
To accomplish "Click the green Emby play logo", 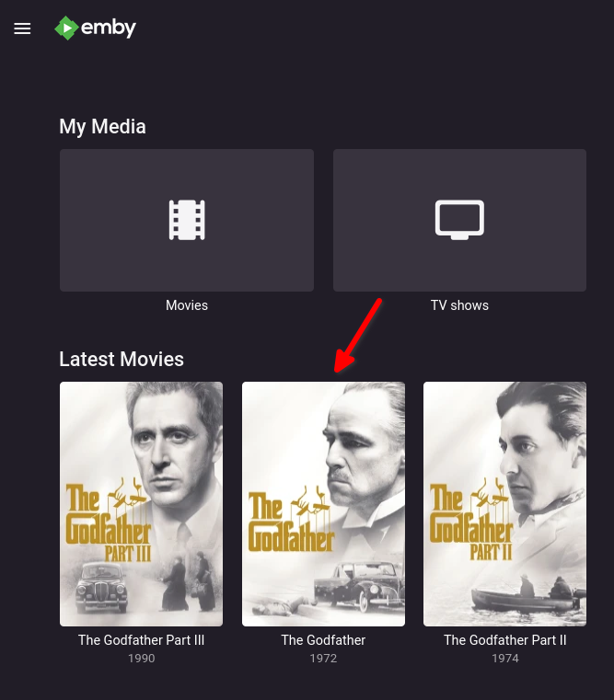I will [x=66, y=29].
